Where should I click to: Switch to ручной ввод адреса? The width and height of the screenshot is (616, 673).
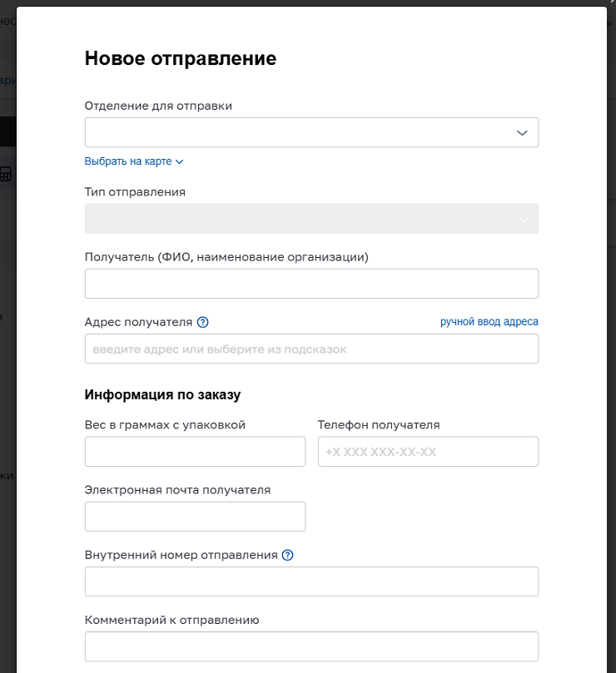point(489,322)
